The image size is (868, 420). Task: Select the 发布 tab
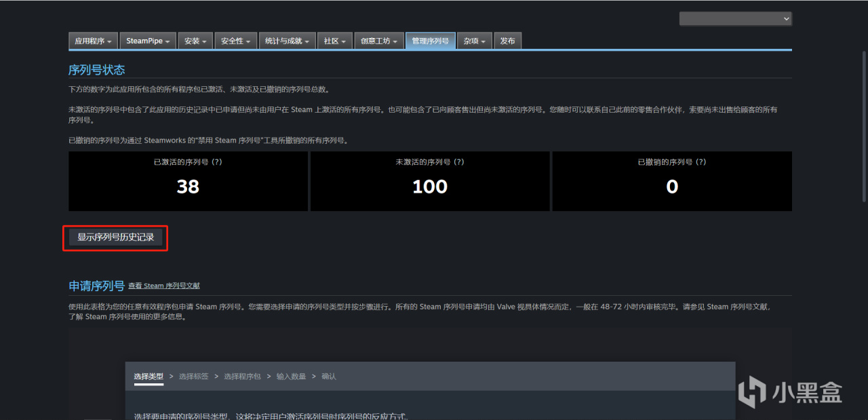click(507, 41)
